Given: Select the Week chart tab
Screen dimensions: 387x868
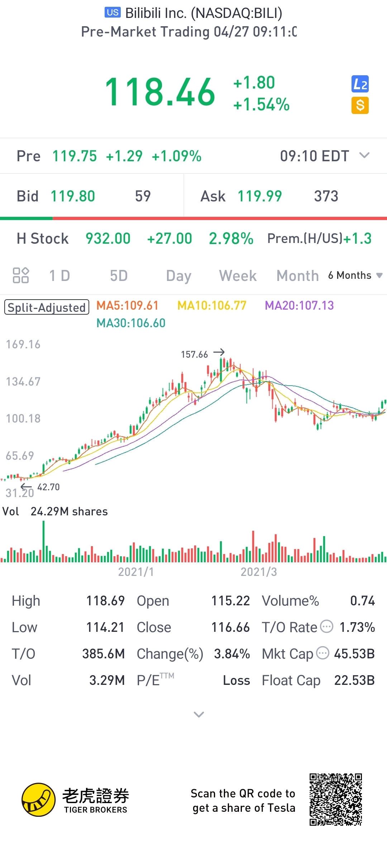Looking at the screenshot, I should click(x=238, y=276).
